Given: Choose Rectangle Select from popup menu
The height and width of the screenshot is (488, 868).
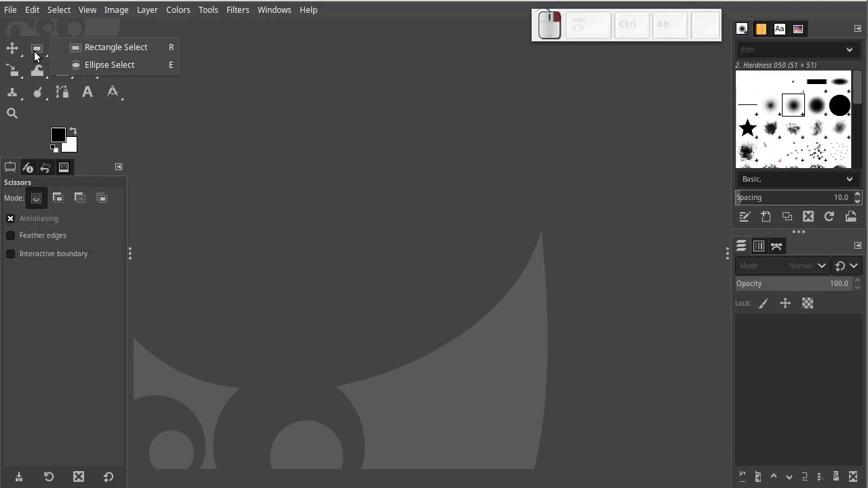Looking at the screenshot, I should click(115, 47).
